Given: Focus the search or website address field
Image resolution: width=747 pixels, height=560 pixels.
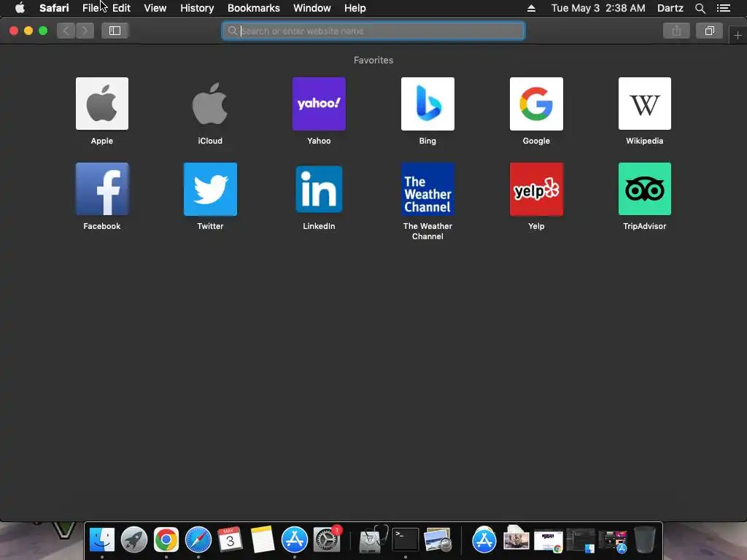Looking at the screenshot, I should (373, 31).
